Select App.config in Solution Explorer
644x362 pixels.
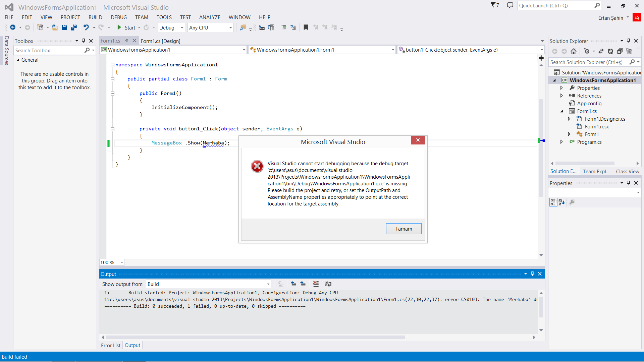(589, 103)
